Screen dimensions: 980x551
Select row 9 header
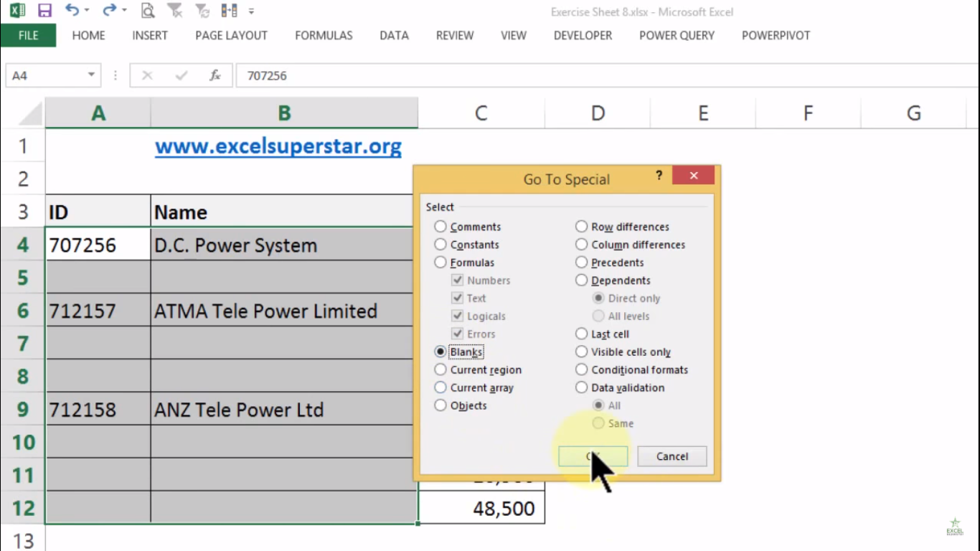[x=23, y=410]
